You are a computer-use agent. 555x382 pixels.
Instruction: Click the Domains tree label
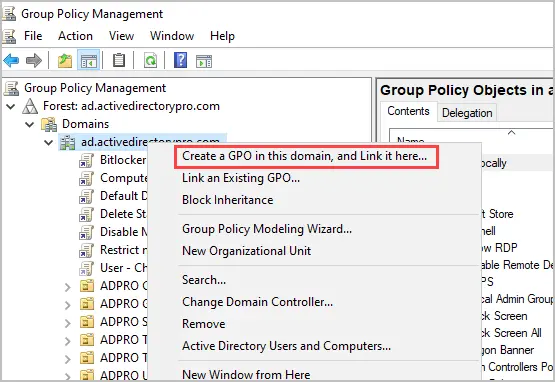pos(86,124)
